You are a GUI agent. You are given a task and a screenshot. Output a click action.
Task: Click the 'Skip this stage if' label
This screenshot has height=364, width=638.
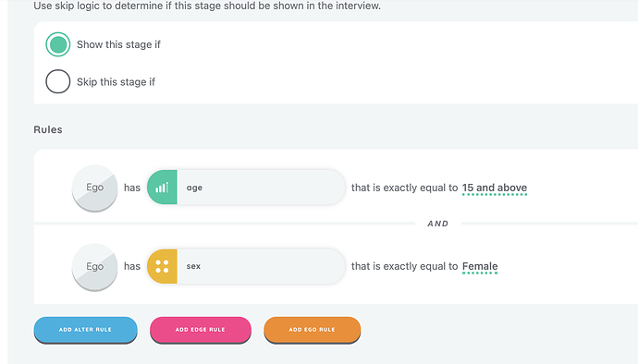click(x=116, y=82)
